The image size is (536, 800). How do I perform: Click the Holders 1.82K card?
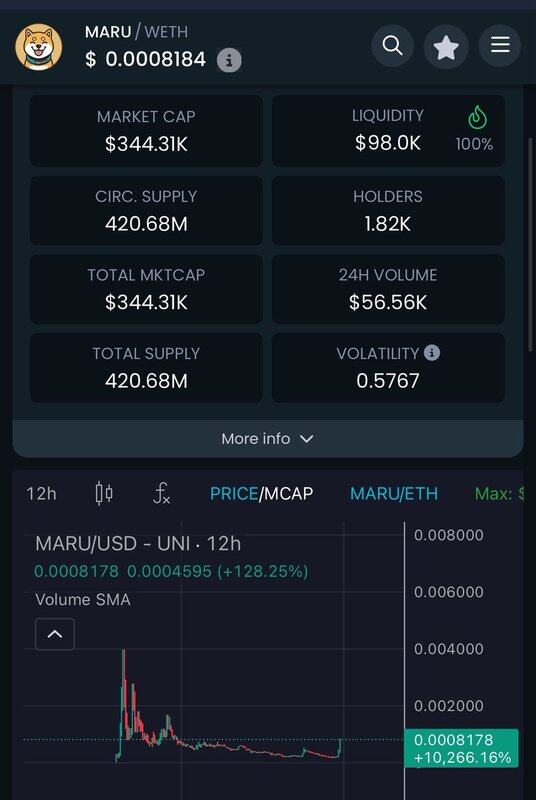[388, 210]
